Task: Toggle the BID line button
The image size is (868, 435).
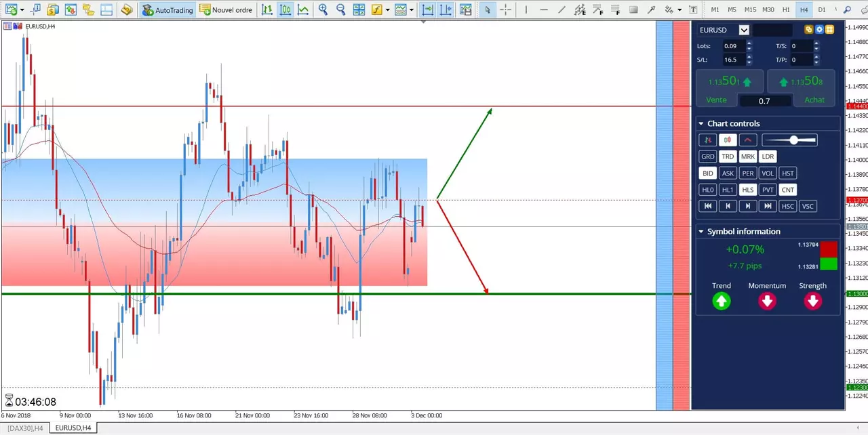Action: (x=707, y=173)
